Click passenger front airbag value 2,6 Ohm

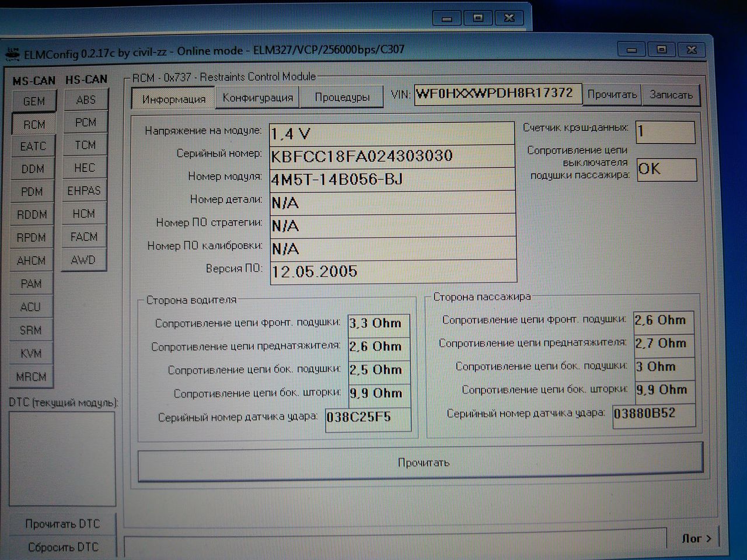pyautogui.click(x=664, y=321)
